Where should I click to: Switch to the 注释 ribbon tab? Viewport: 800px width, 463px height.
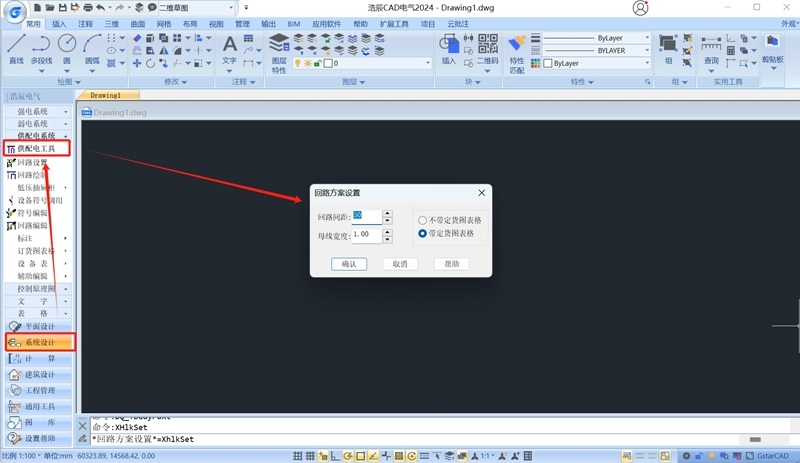tap(85, 24)
